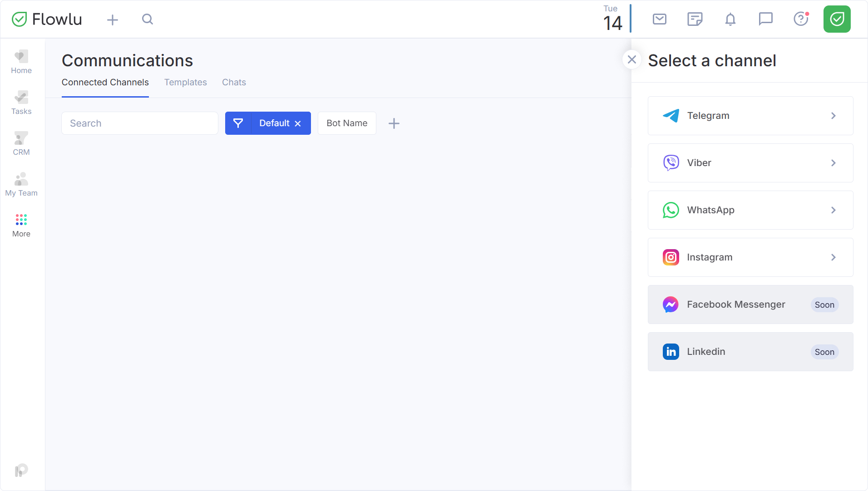Screen dimensions: 868x491
Task: Open global search magnifier icon
Action: coord(148,19)
